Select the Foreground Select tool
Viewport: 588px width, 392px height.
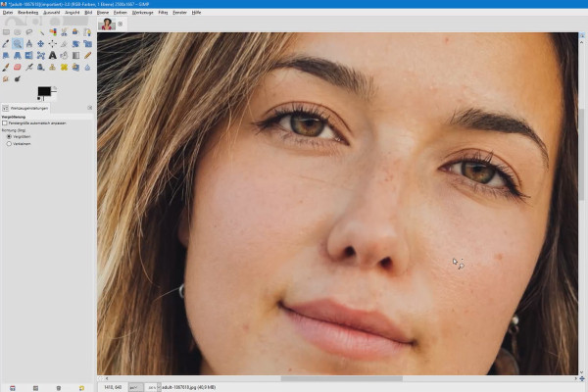click(75, 32)
